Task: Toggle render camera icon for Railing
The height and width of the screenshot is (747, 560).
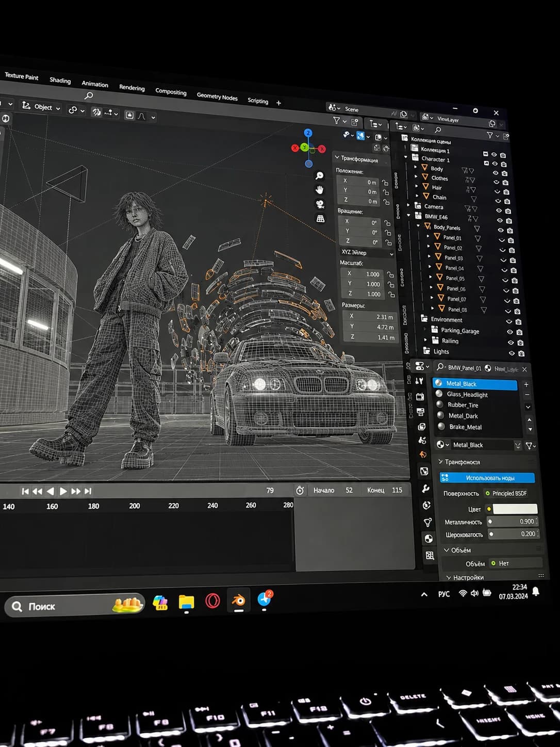Action: point(520,343)
